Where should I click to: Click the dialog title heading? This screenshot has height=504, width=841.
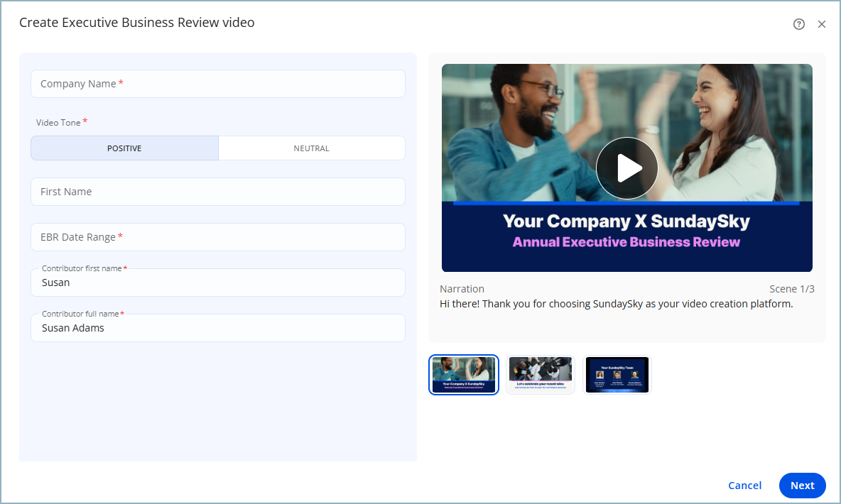click(136, 23)
